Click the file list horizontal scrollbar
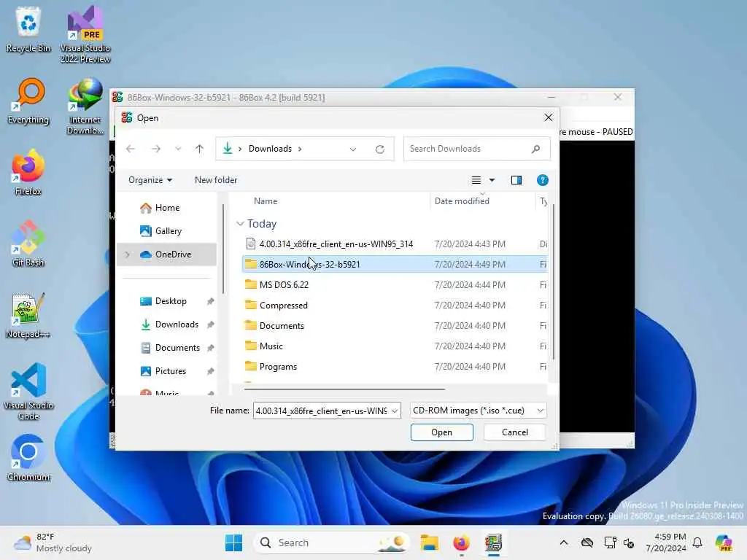Image resolution: width=747 pixels, height=560 pixels. pos(344,389)
